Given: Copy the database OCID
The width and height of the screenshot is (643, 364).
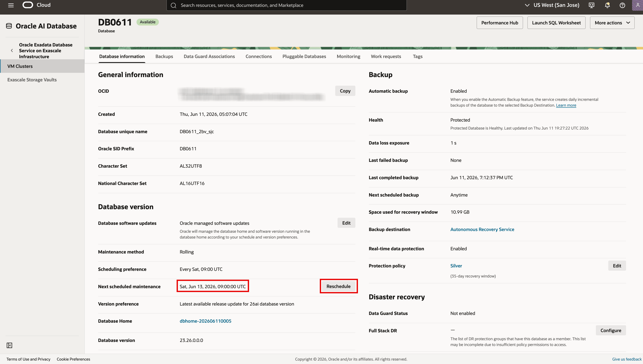Looking at the screenshot, I should pyautogui.click(x=345, y=91).
